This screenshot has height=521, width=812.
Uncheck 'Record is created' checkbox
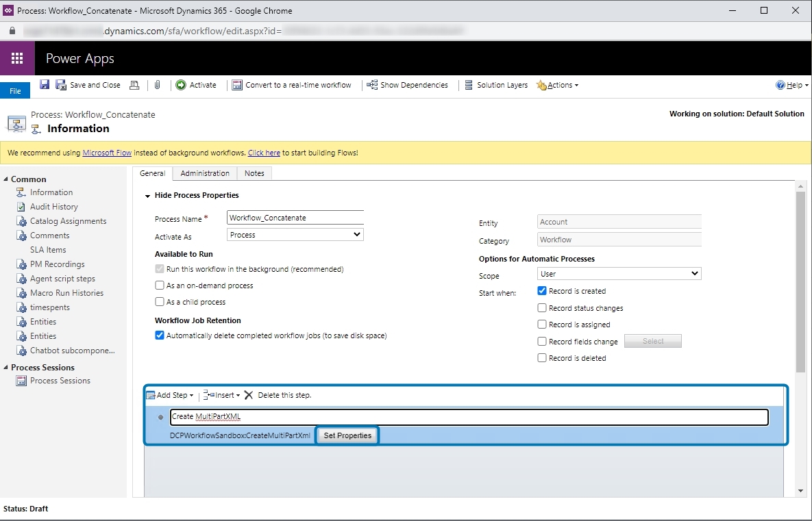(542, 291)
